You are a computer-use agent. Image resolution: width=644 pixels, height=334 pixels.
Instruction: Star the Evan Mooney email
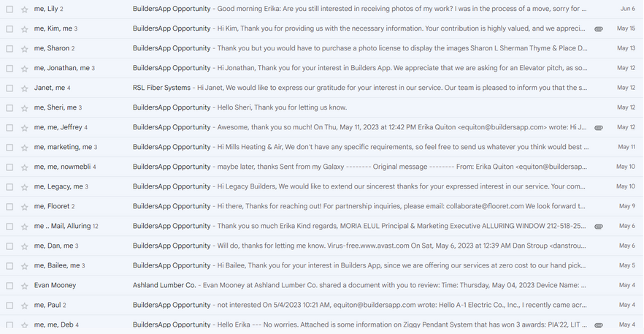click(x=25, y=286)
